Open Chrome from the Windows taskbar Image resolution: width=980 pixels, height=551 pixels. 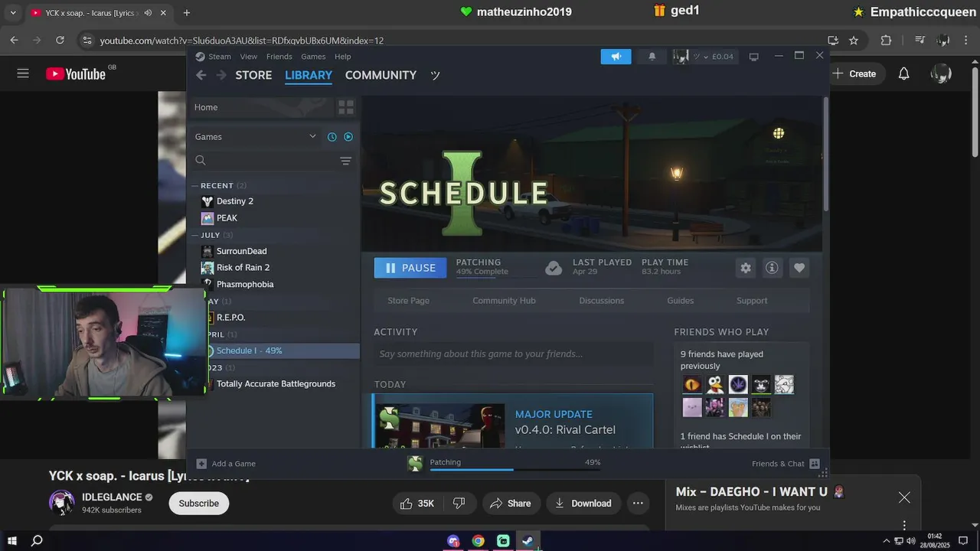click(x=479, y=541)
